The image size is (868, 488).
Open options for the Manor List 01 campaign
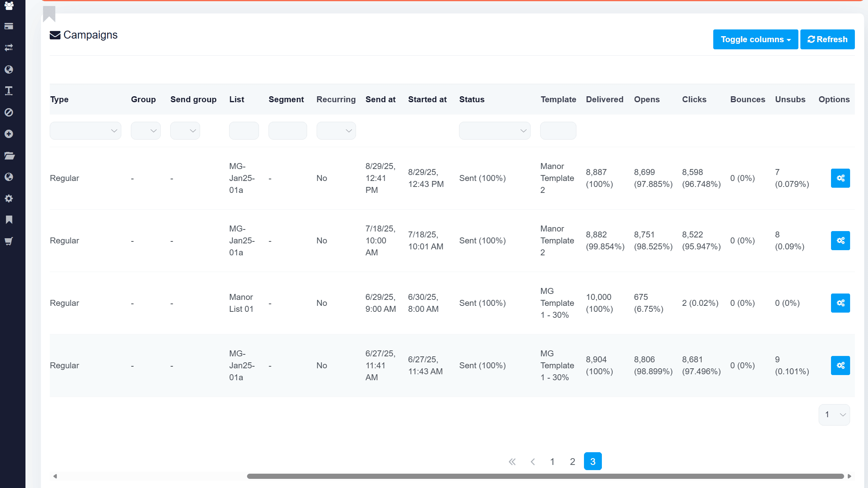[840, 303]
